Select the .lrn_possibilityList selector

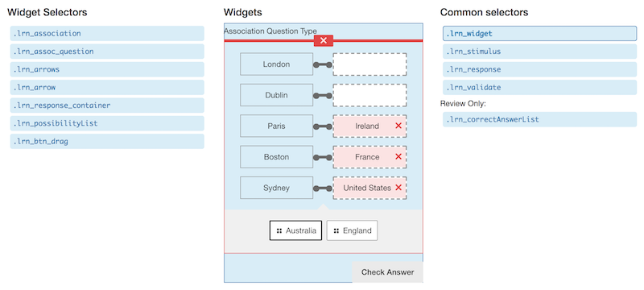107,123
